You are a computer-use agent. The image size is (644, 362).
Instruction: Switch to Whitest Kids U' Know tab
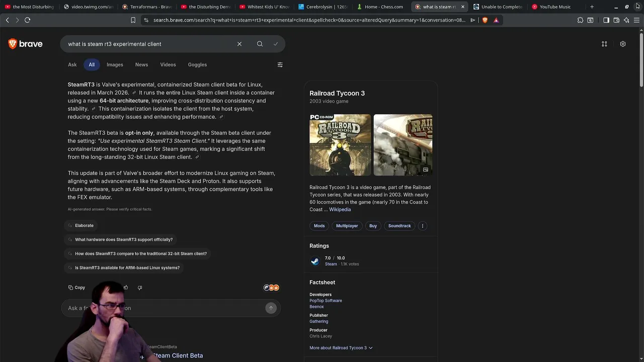click(x=264, y=7)
